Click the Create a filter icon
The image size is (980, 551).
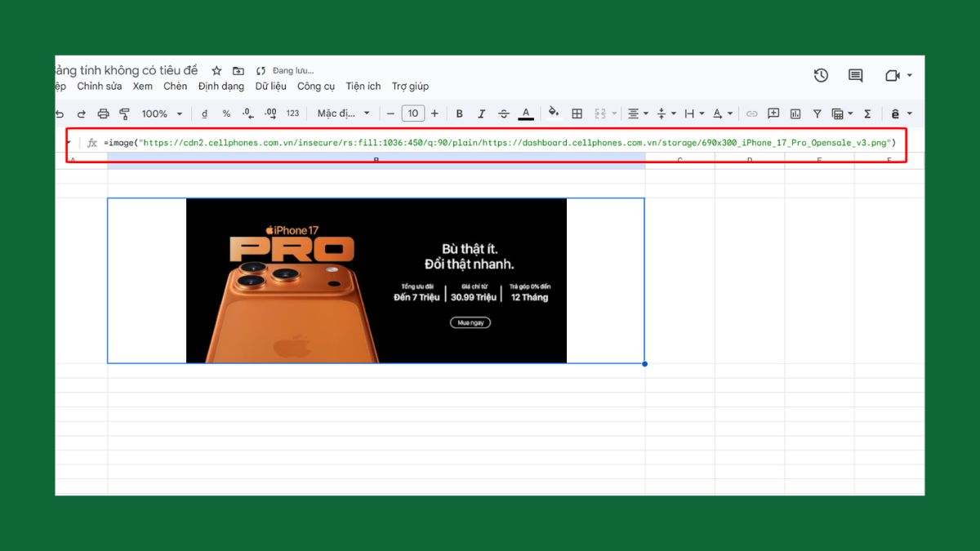(x=817, y=113)
